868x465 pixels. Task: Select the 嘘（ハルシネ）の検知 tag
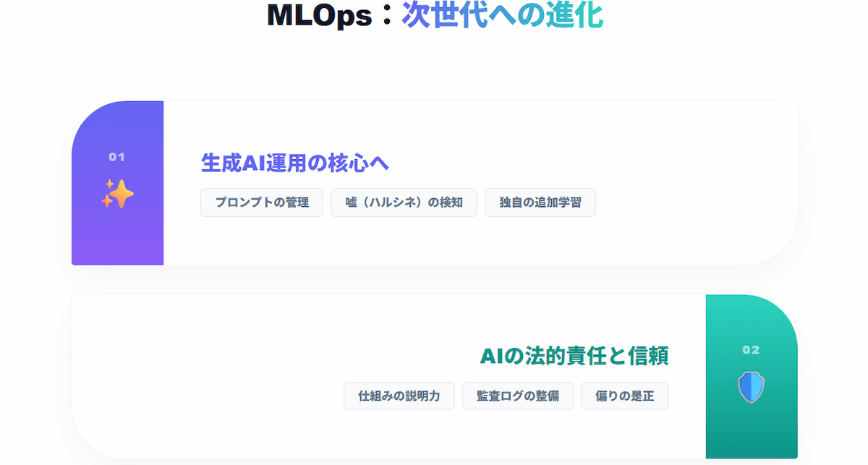coord(404,202)
